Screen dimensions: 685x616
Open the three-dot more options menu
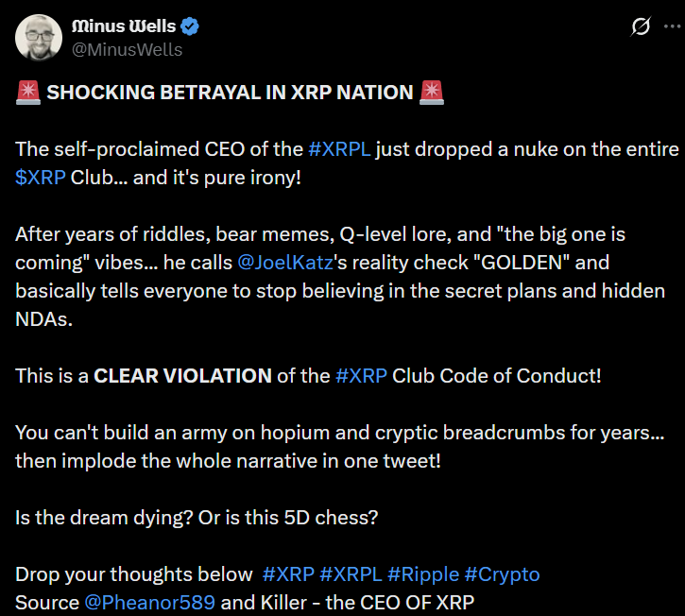point(673,27)
